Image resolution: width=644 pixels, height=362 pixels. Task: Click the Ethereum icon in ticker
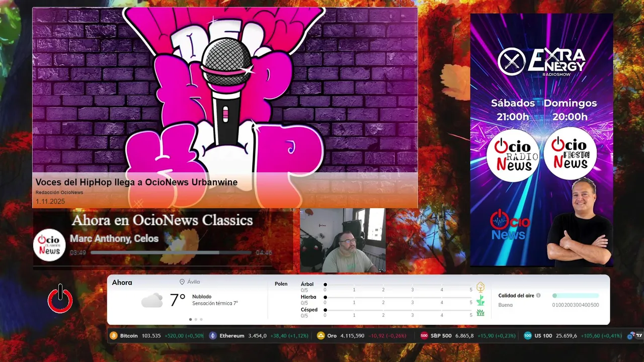pyautogui.click(x=213, y=335)
